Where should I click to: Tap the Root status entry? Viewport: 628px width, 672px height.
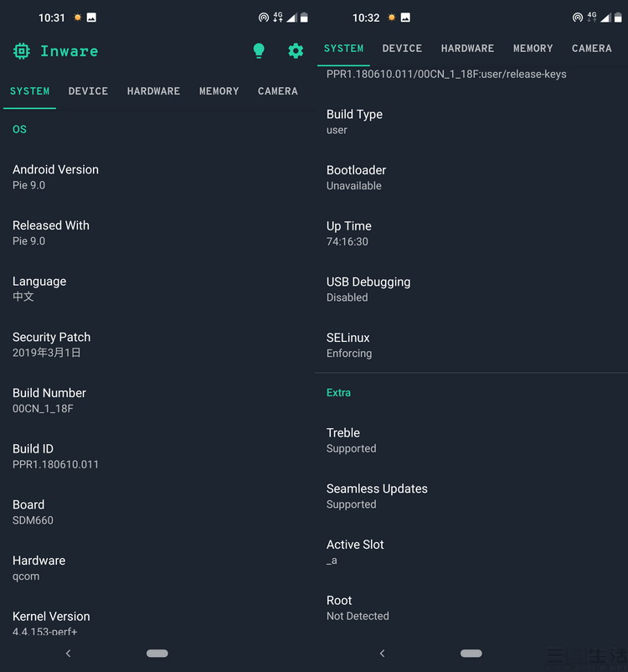click(358, 607)
